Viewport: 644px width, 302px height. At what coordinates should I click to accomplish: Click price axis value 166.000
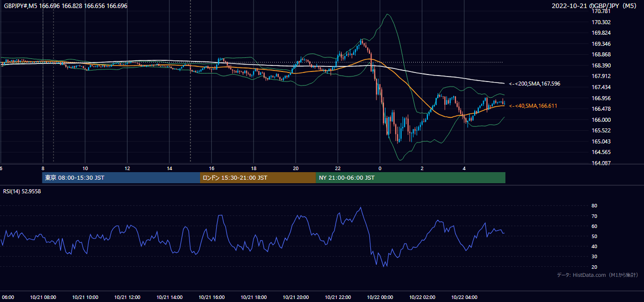coord(601,120)
